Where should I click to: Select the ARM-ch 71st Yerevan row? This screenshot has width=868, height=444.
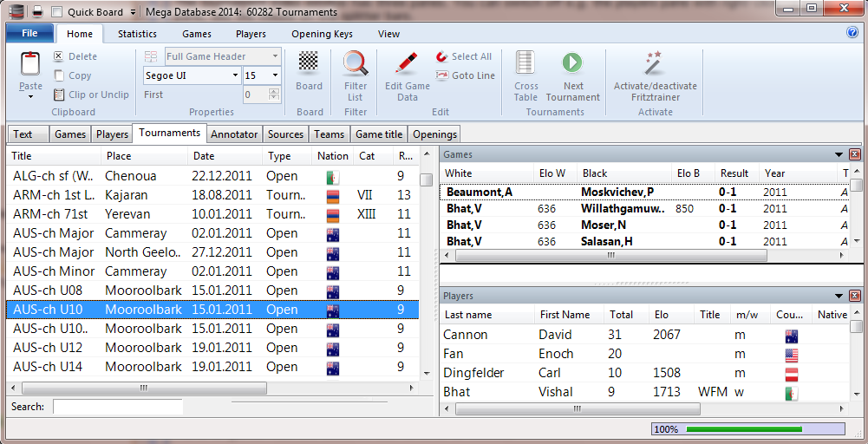point(213,214)
